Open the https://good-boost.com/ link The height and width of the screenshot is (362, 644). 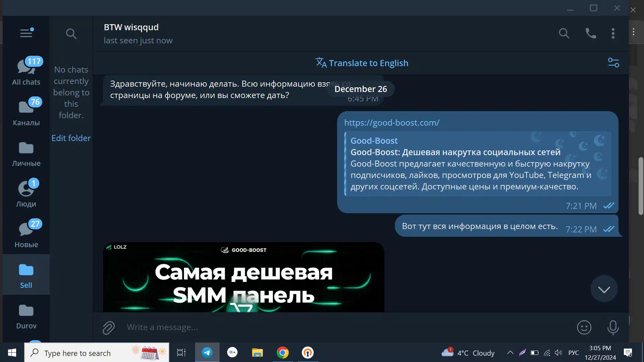[x=392, y=123]
